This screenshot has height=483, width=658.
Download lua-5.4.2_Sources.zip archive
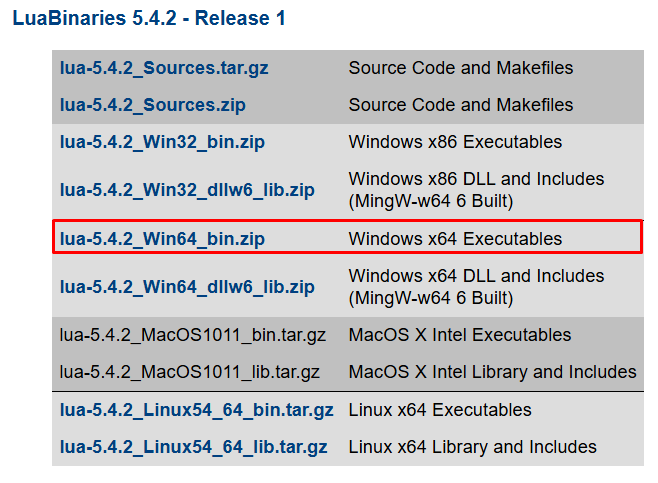pyautogui.click(x=153, y=105)
